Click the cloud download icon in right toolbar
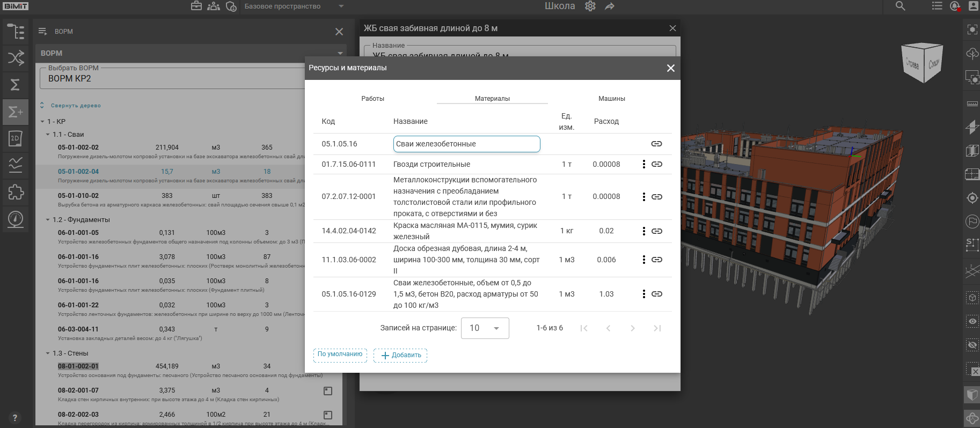980x428 pixels. tap(972, 53)
